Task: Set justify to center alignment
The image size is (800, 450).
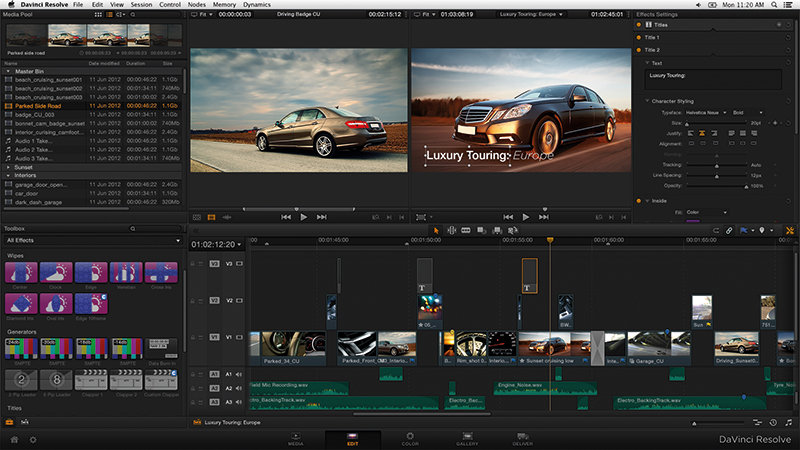Action: [x=702, y=133]
